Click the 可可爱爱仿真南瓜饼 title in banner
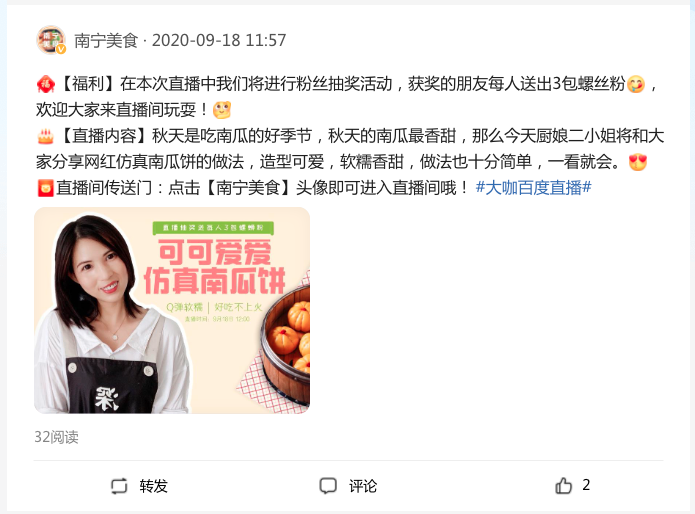This screenshot has width=695, height=514. click(214, 266)
